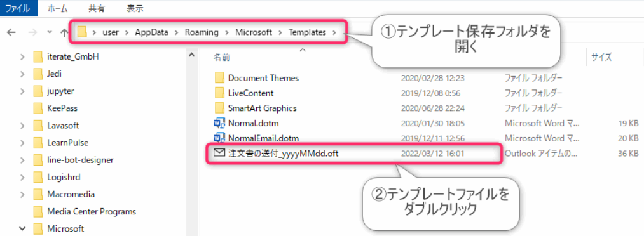Expand chevron after Templates in path

coord(334,32)
